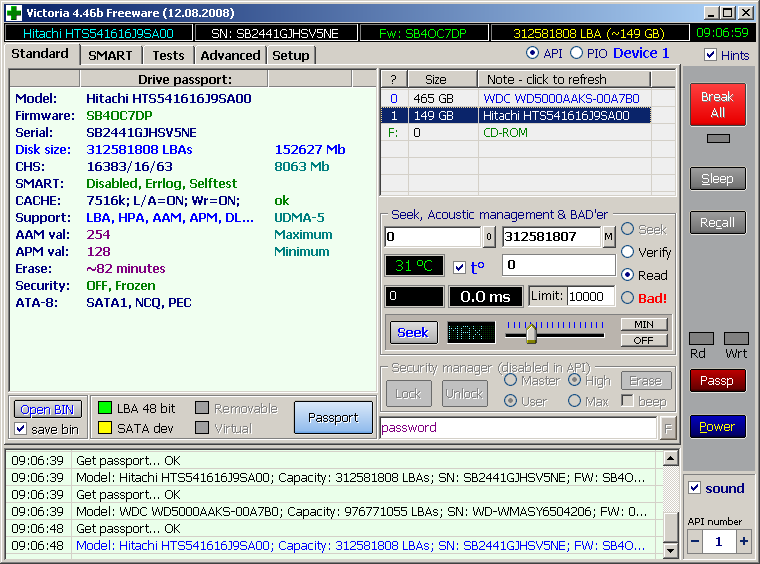760x564 pixels.
Task: Open the SMART tab
Action: coord(111,55)
